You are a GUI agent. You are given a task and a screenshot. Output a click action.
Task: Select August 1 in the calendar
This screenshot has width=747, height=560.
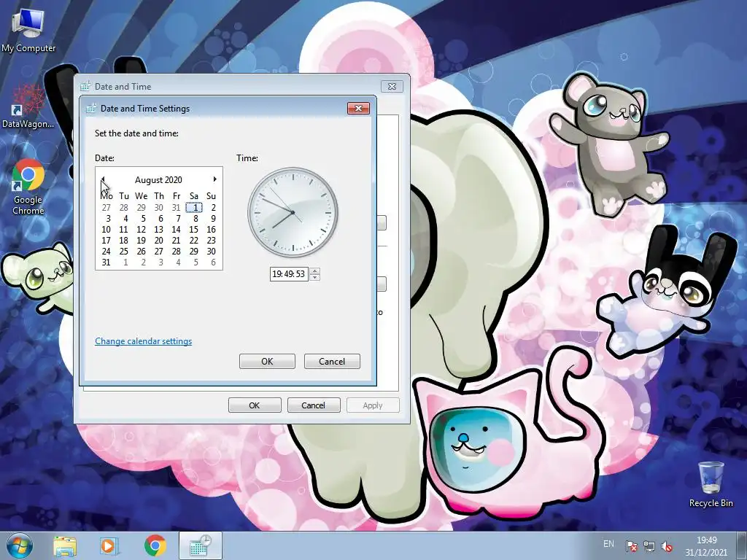(194, 208)
